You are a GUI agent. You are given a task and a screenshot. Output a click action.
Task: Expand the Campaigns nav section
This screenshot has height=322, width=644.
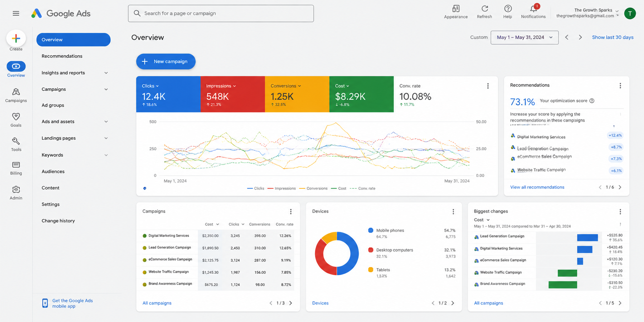pyautogui.click(x=106, y=89)
